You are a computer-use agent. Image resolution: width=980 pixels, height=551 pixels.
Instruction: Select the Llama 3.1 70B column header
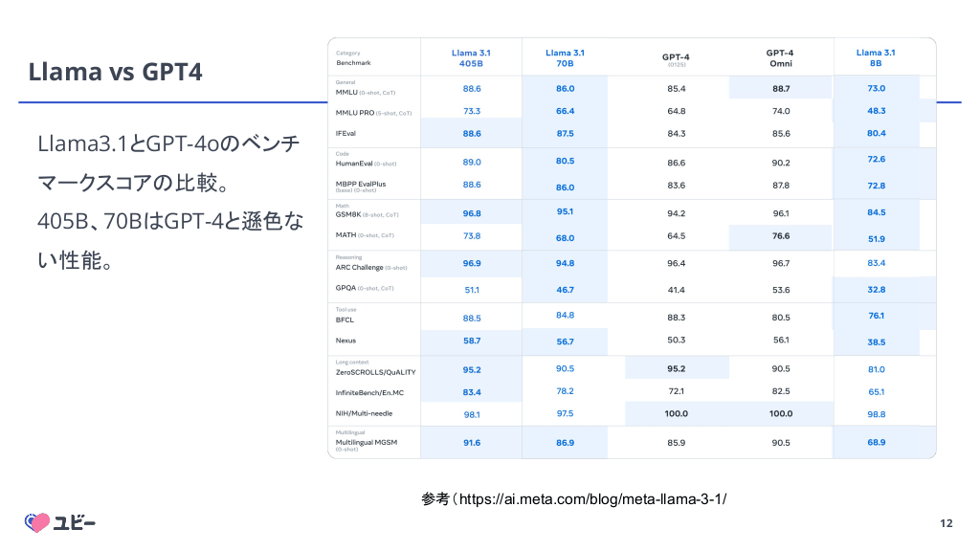pyautogui.click(x=565, y=57)
